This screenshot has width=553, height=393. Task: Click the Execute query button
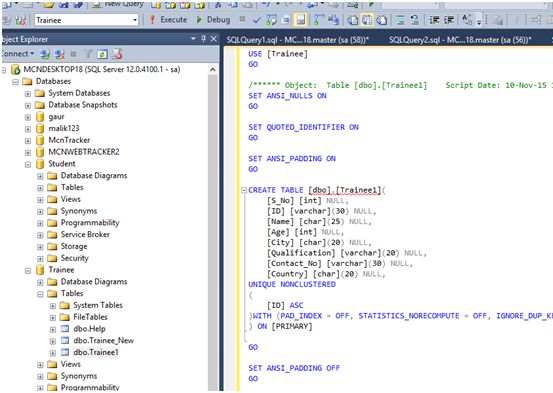click(168, 20)
